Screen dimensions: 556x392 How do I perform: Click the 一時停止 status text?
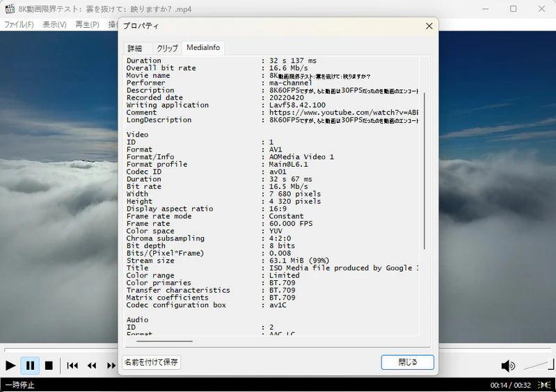(20, 385)
